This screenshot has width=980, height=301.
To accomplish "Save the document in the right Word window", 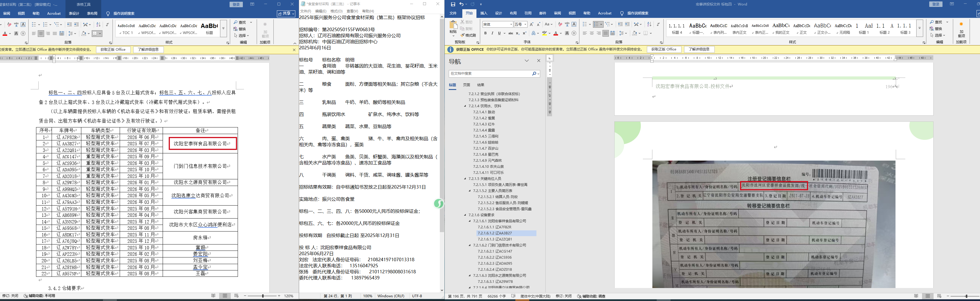I will (453, 4).
